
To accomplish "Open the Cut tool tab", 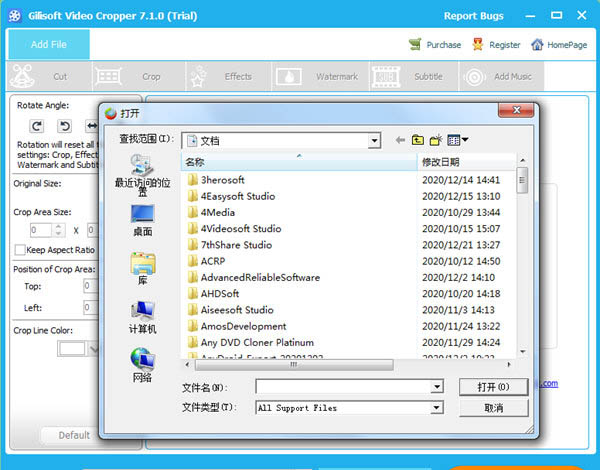I will 49,77.
